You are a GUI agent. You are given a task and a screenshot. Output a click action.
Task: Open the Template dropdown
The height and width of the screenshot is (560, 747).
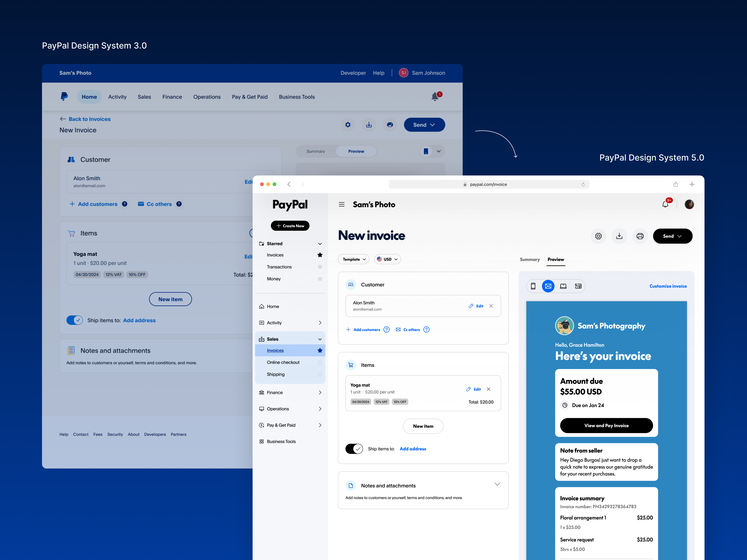point(354,259)
